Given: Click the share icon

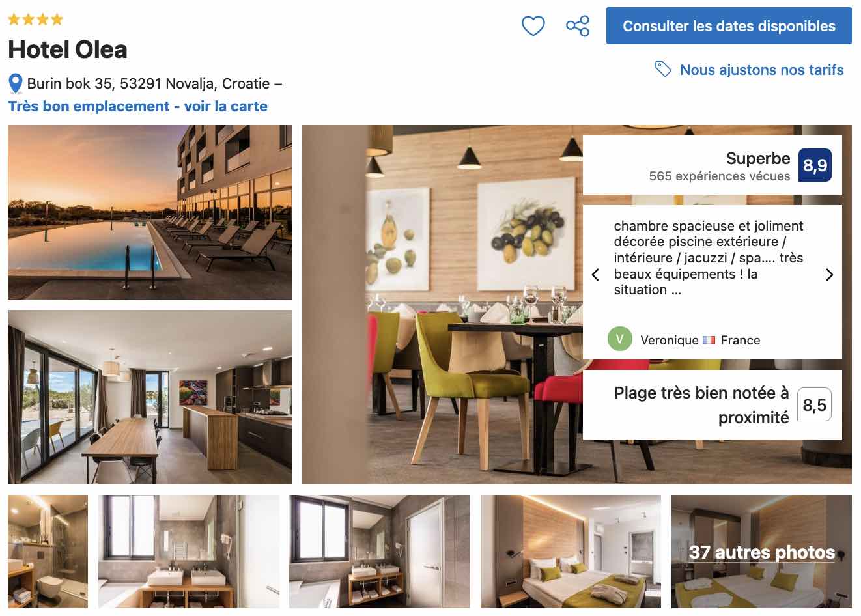Looking at the screenshot, I should [x=578, y=26].
